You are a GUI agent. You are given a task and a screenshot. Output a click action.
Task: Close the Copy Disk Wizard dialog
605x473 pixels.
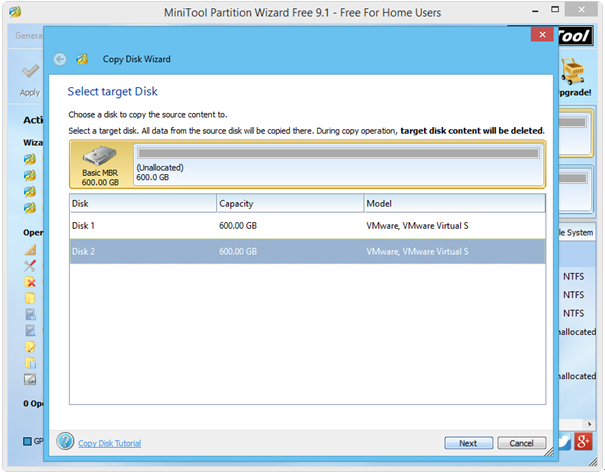(542, 34)
